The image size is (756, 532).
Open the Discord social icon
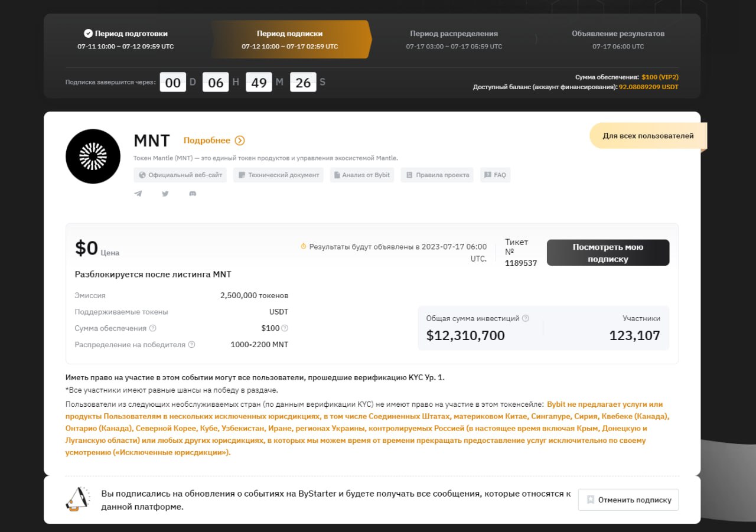[x=193, y=194]
